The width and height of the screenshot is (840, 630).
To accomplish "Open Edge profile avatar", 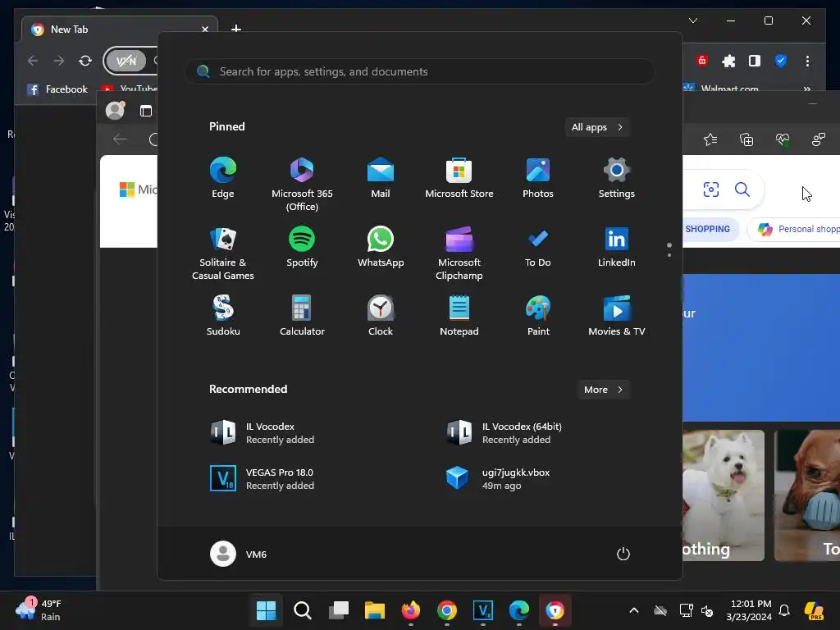I will 115,111.
